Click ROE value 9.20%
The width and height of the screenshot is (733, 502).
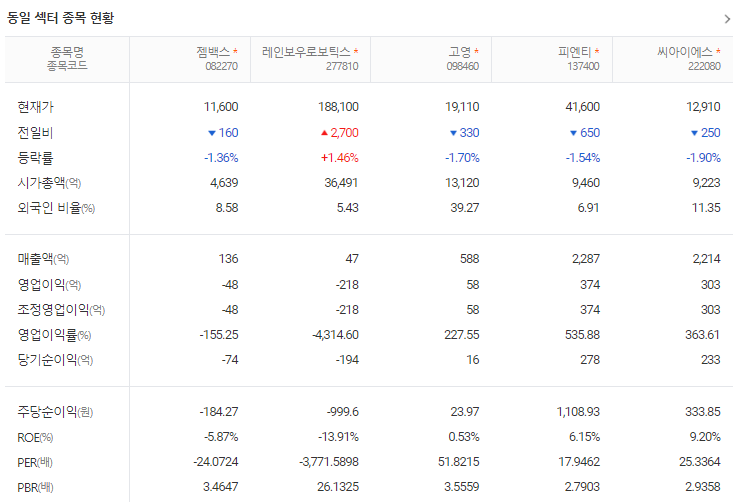(x=705, y=437)
